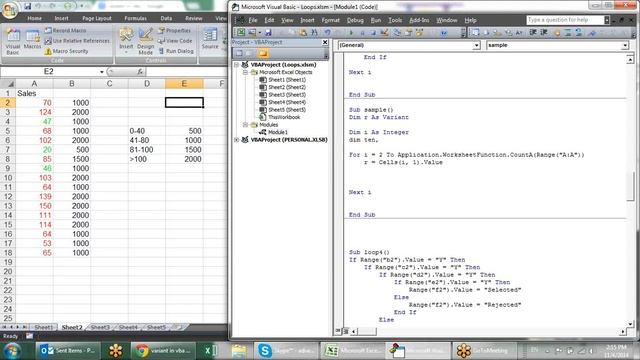Click View Code icon in Project panel
The image size is (640, 360).
[239, 53]
